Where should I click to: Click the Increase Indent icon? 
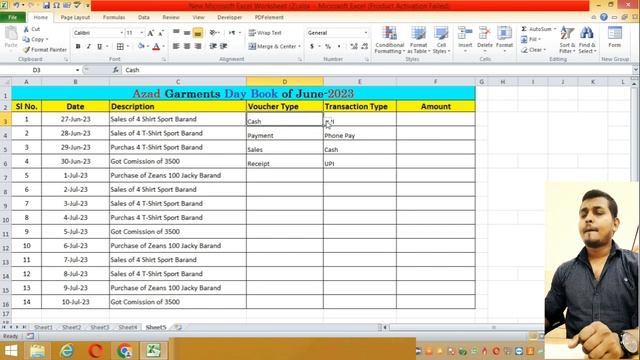tap(224, 46)
